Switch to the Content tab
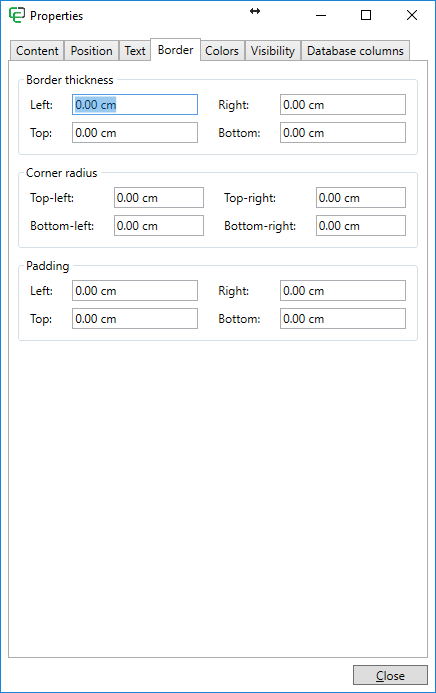 [37, 51]
